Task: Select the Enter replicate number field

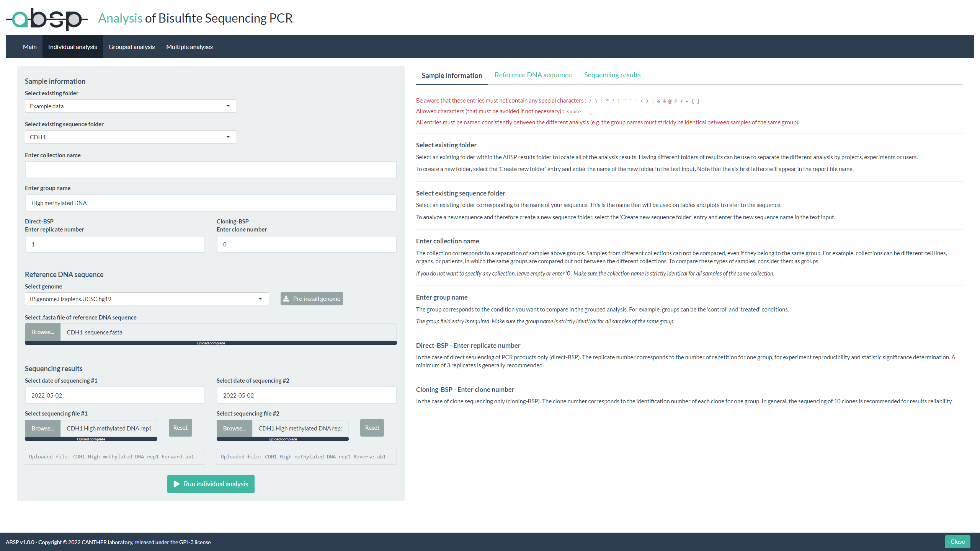Action: point(114,243)
